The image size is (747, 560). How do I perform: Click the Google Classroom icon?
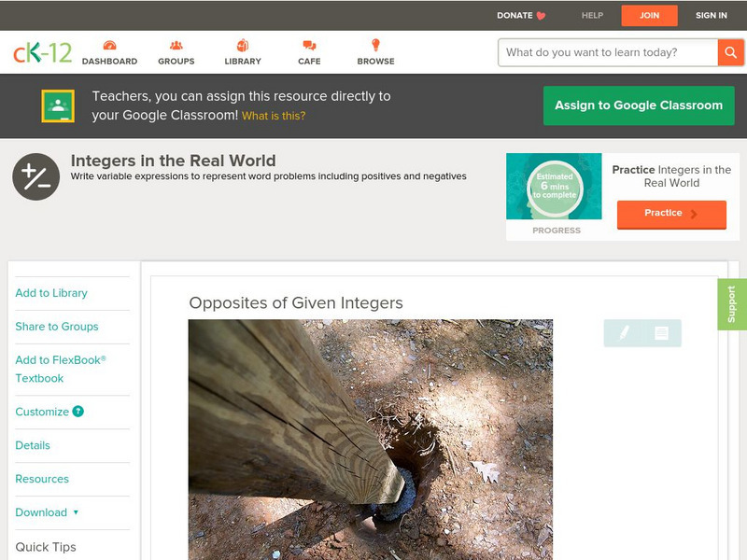pos(58,105)
